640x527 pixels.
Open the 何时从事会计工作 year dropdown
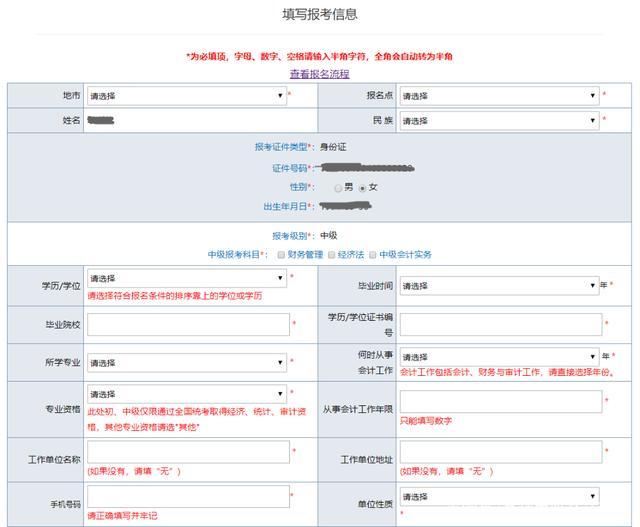point(499,356)
